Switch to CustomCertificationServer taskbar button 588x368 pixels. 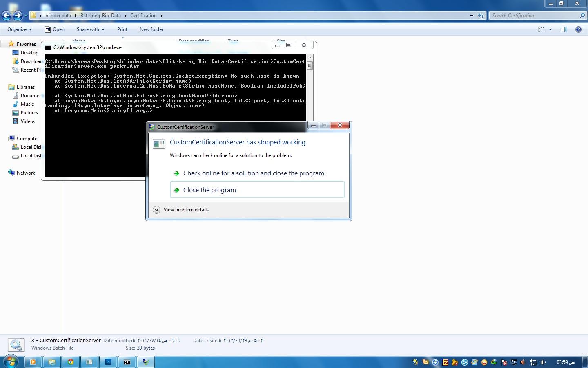pos(146,362)
